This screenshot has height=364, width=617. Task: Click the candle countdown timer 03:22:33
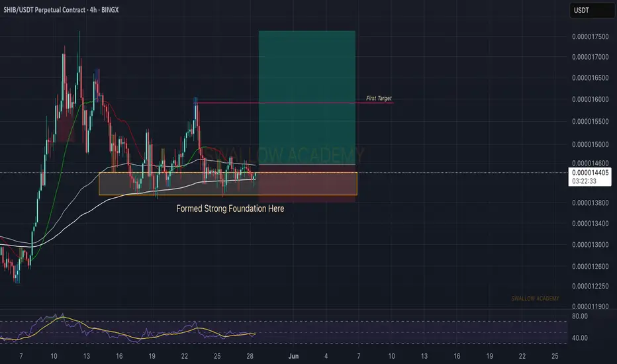click(585, 181)
